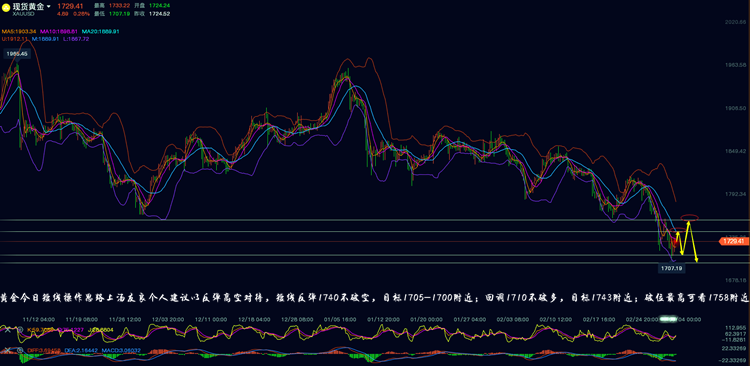The height and width of the screenshot is (366, 750).
Task: Close the MACD indicator panel
Action: [x=8, y=350]
